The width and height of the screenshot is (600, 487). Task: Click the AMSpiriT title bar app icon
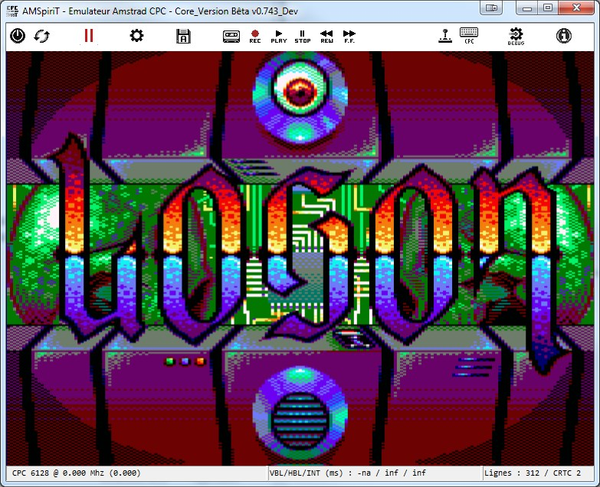[x=12, y=11]
